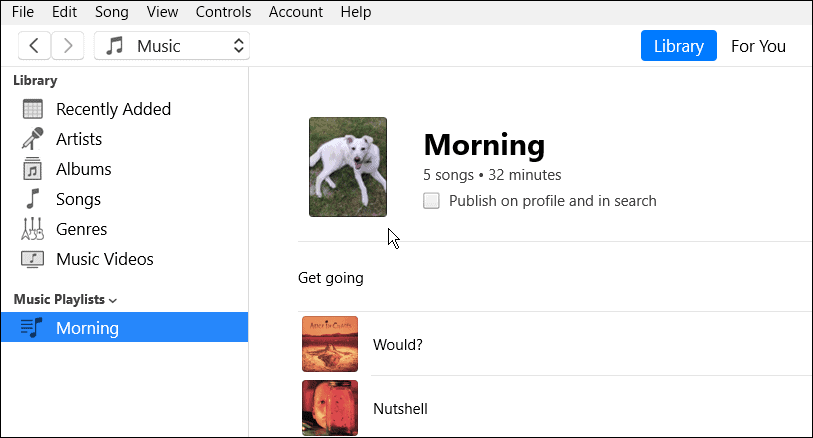Click the Recently Added grid icon
Viewport: 813px width, 438px height.
coord(33,110)
